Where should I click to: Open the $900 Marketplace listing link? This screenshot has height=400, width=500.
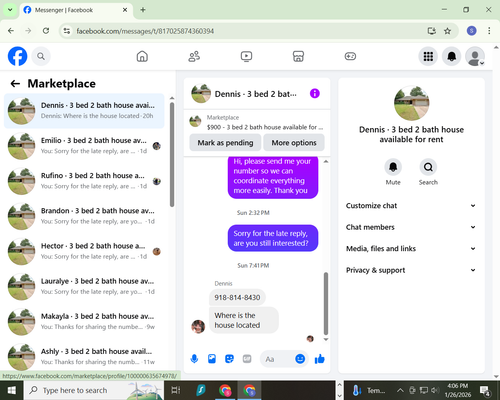coord(257,122)
